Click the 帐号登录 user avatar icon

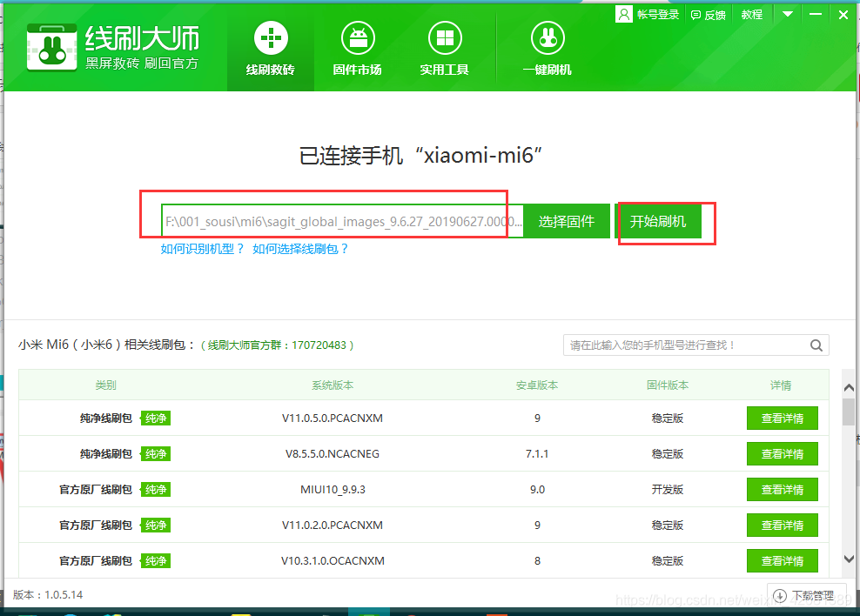pyautogui.click(x=623, y=14)
